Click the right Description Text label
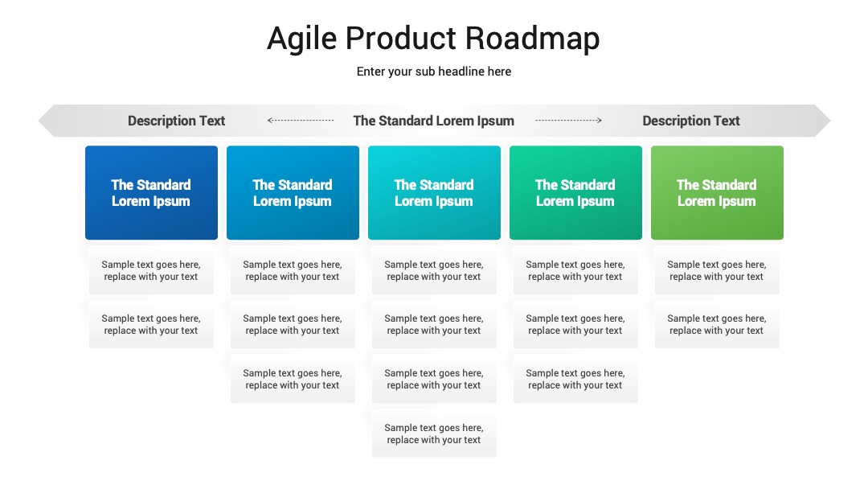 point(691,121)
